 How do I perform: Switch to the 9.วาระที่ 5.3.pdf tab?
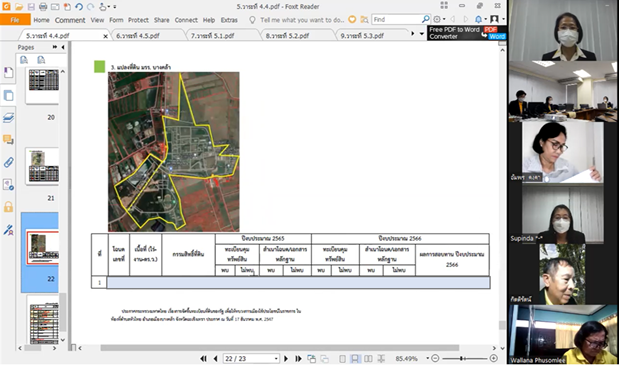tap(362, 36)
